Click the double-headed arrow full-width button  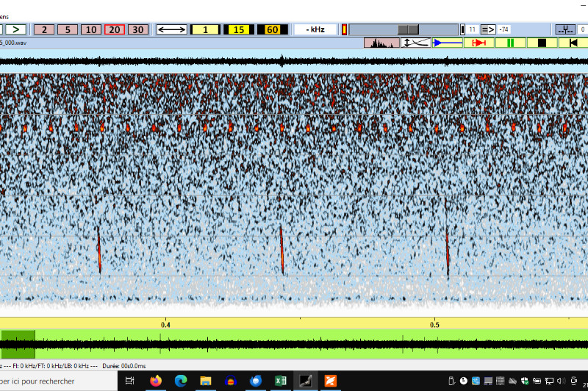click(x=171, y=29)
